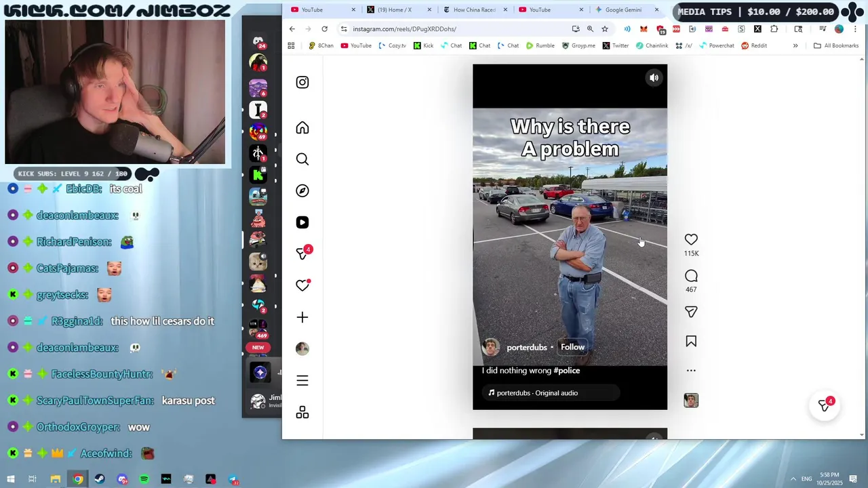Open Kick bookmark
Image resolution: width=868 pixels, height=488 pixels.
423,45
